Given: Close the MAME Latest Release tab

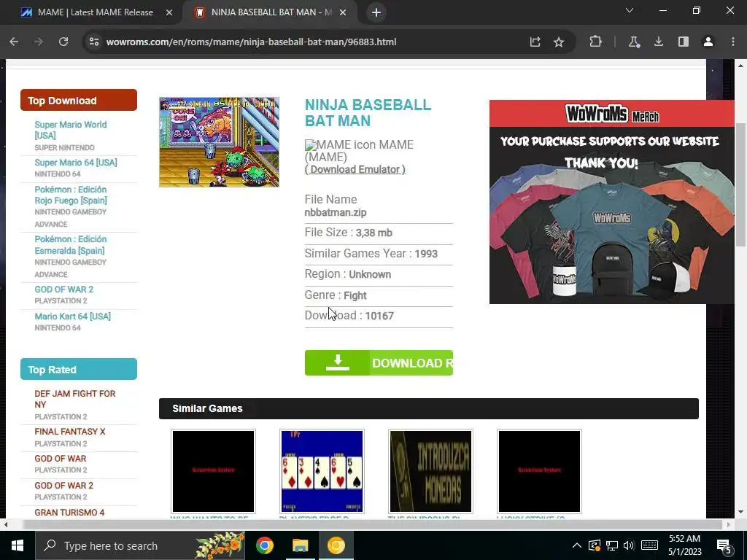Looking at the screenshot, I should point(169,12).
